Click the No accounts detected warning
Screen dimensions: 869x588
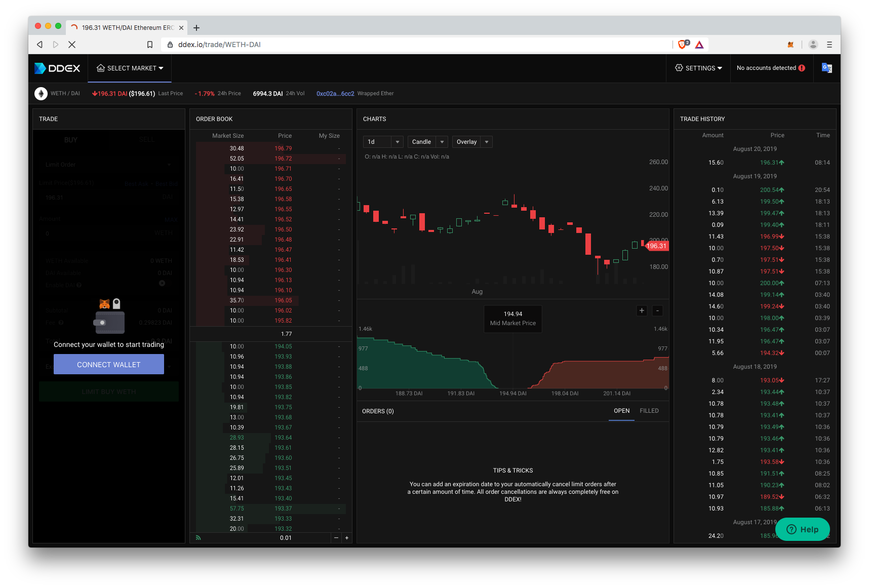(x=771, y=68)
